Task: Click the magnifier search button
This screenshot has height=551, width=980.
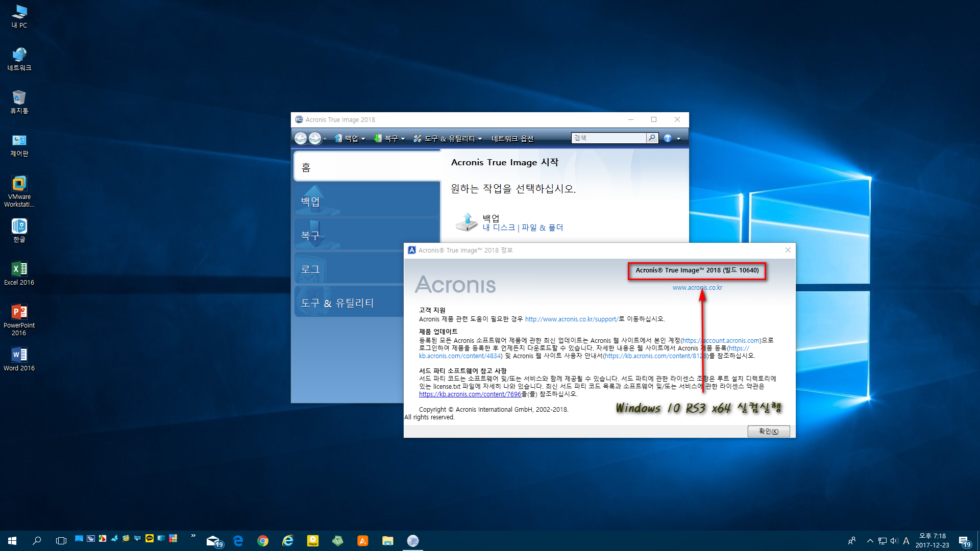Action: point(652,138)
